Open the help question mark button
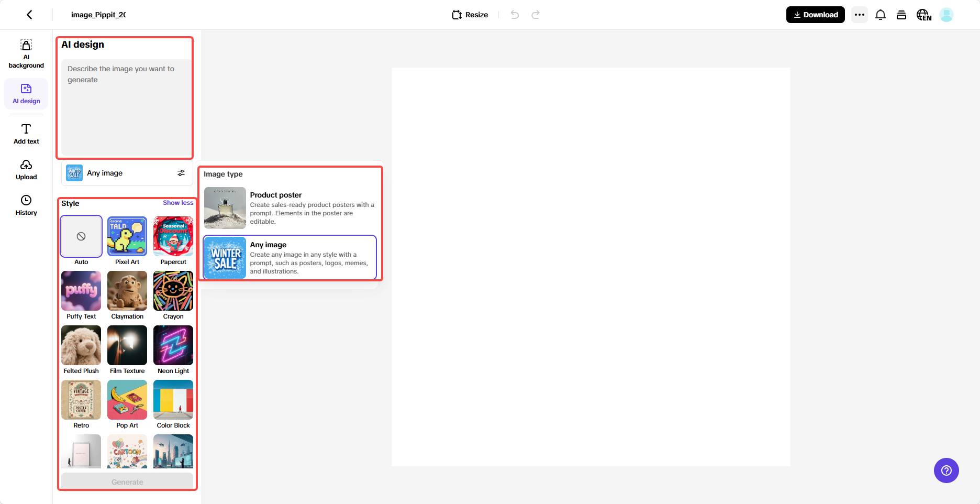Screen dimensions: 980x504 tap(946, 470)
